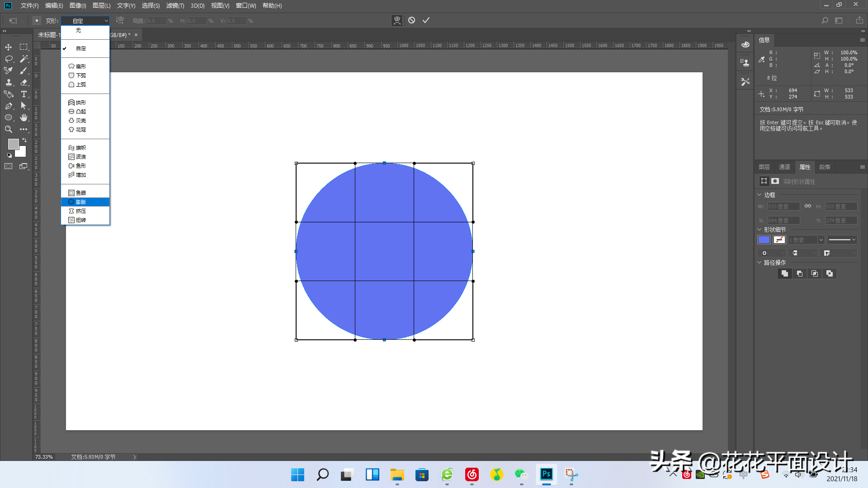Collapse the 路径操作 section
Viewport: 868px width, 488px height.
pos(759,263)
